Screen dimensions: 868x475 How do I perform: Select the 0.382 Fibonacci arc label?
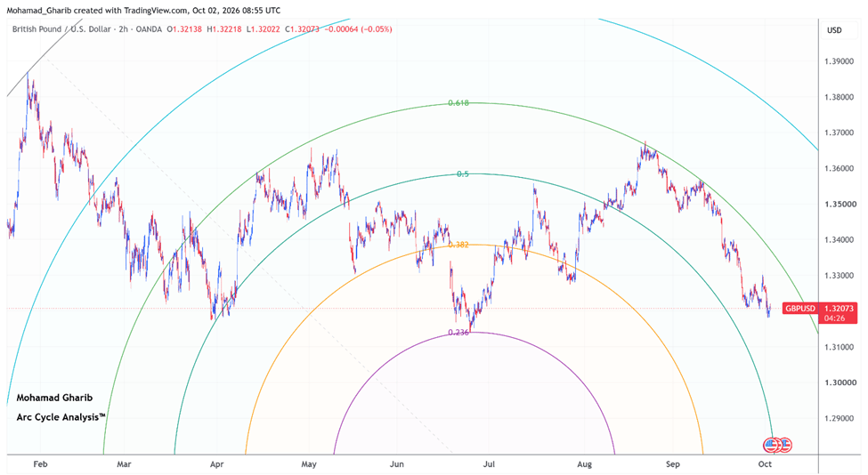coord(458,245)
